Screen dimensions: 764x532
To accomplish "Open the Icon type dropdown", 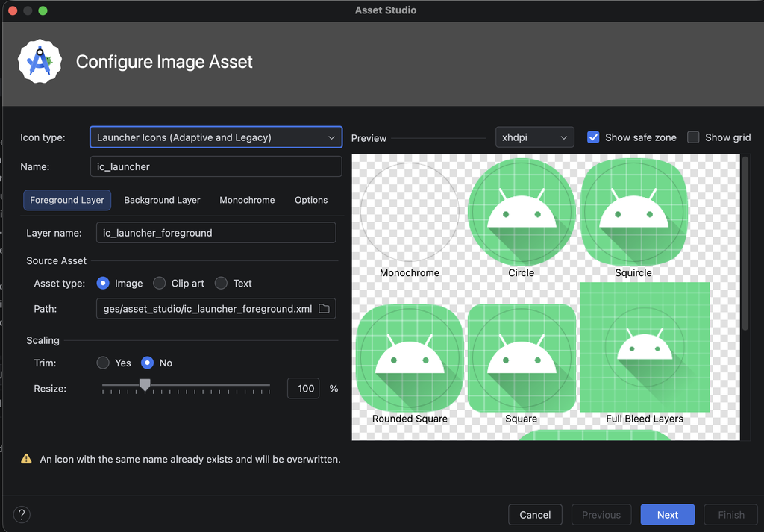I will click(x=216, y=137).
